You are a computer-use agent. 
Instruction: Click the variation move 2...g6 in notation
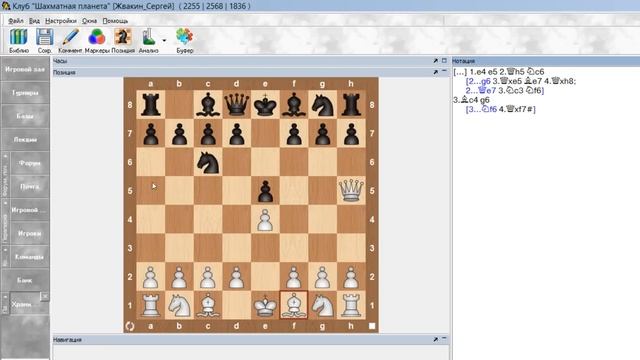click(x=478, y=81)
